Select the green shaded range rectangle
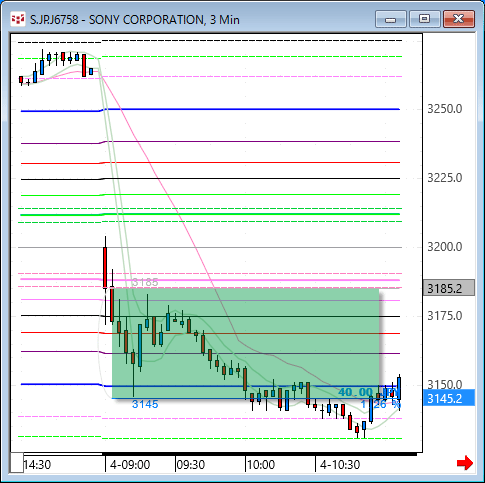 (246, 343)
